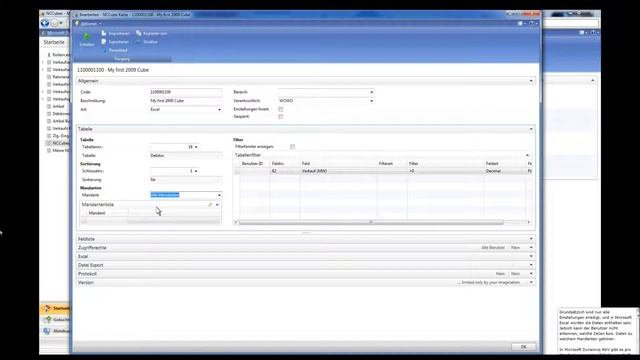This screenshot has height=360, width=640.
Task: Click the Importieren ribbon icon
Action: tap(104, 33)
